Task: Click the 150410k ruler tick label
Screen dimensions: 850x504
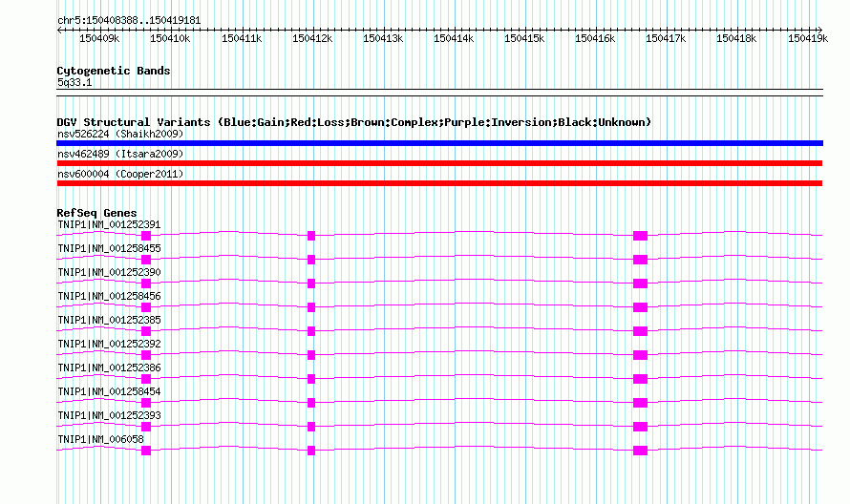Action: [x=170, y=38]
